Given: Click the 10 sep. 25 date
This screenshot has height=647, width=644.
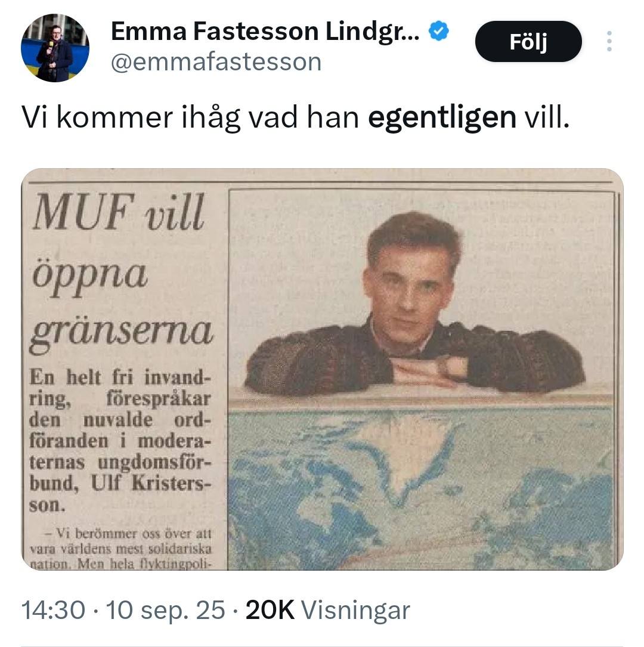Looking at the screenshot, I should [165, 610].
